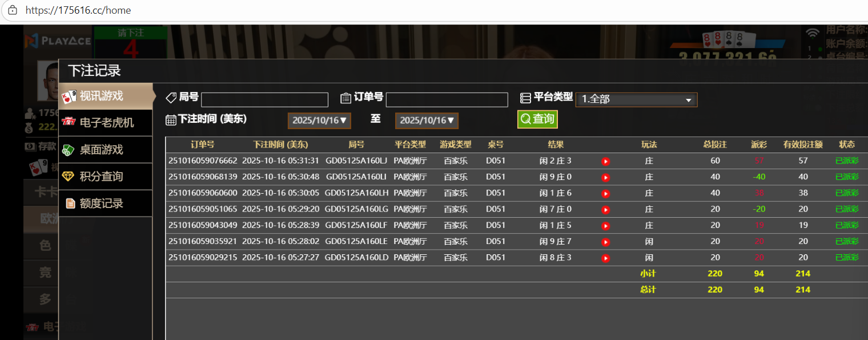Click the red replay icon for order 251016059076662
This screenshot has width=868, height=340.
pyautogui.click(x=606, y=161)
